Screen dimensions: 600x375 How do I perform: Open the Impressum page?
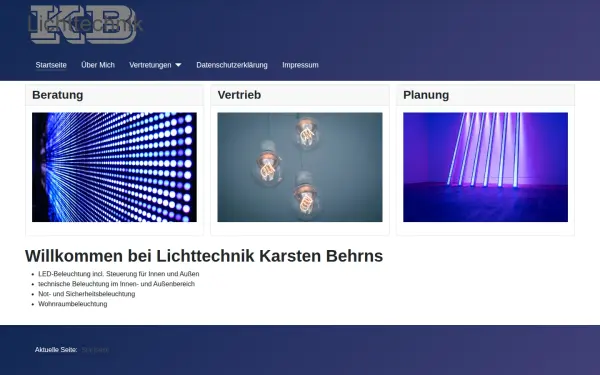pos(300,65)
